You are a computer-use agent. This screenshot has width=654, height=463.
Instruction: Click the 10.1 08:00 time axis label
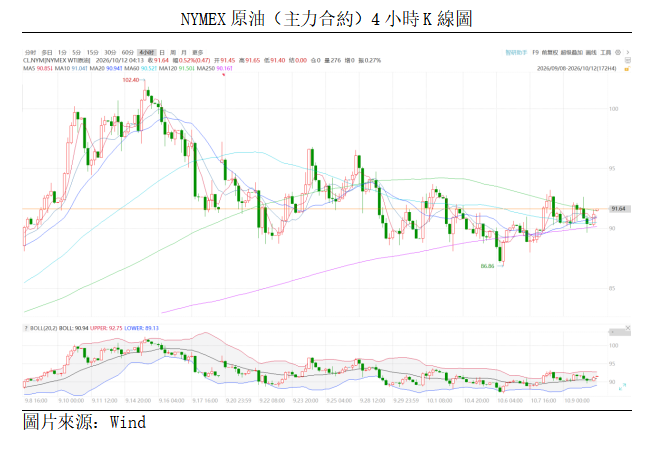point(439,400)
